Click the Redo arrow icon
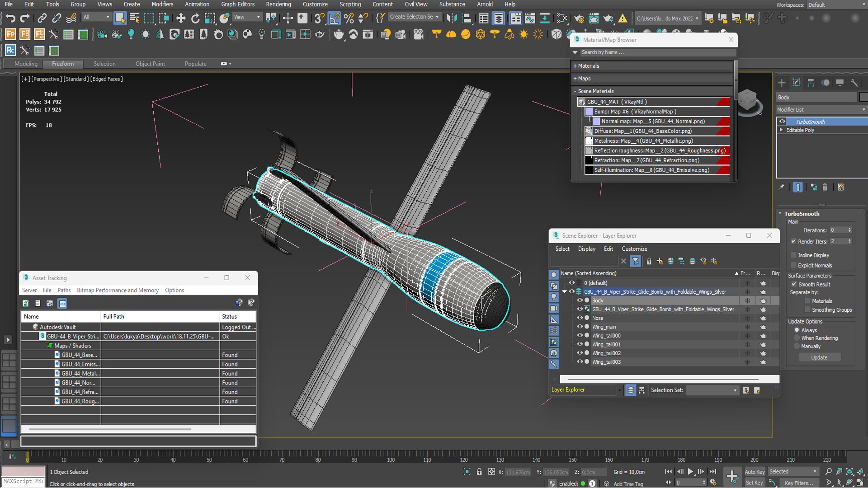Image resolution: width=868 pixels, height=488 pixels. coord(25,18)
